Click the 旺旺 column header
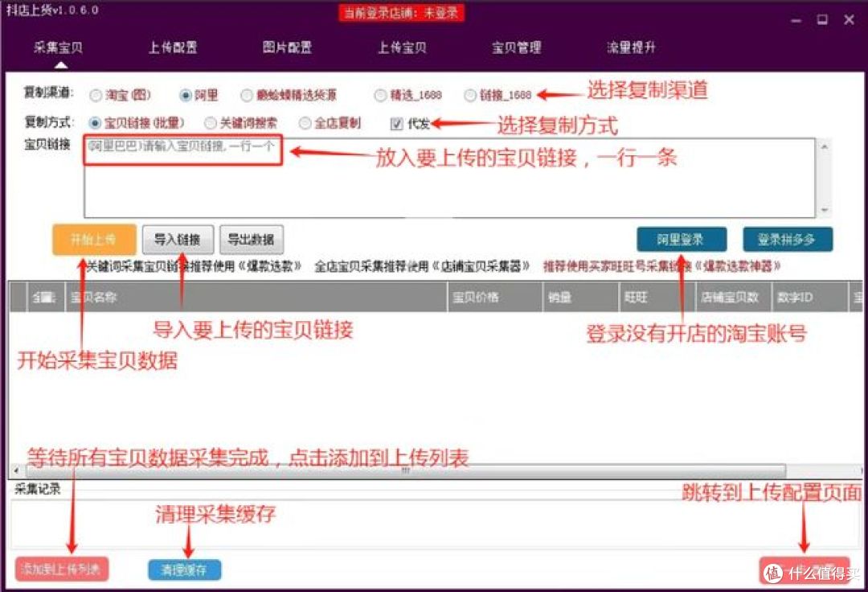The height and width of the screenshot is (592, 868). [657, 298]
